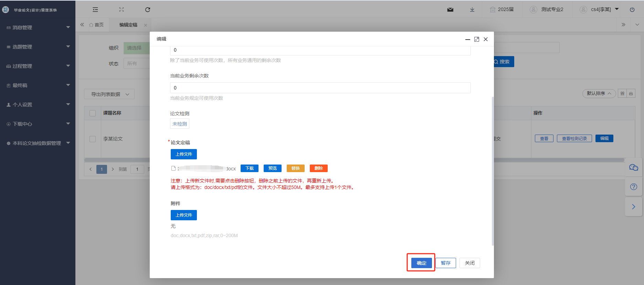Click the fullscreen expand icon in top toolbar
Image resolution: width=644 pixels, height=285 pixels.
point(122,10)
